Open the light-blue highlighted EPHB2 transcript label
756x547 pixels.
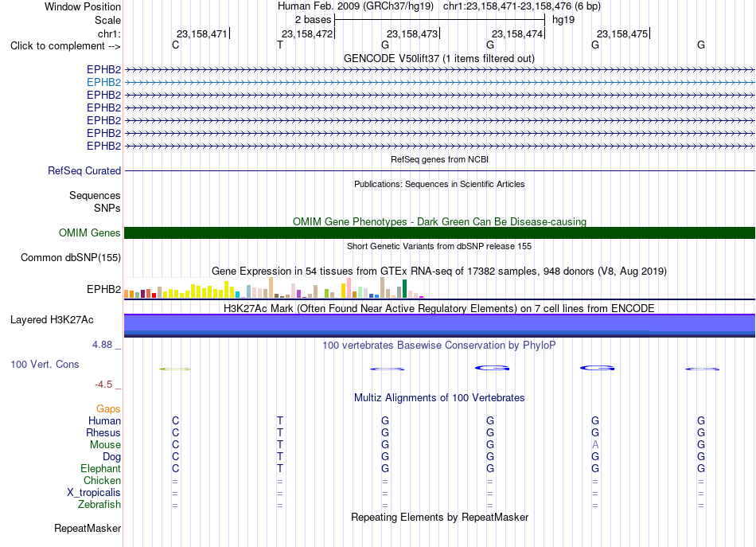pyautogui.click(x=103, y=82)
